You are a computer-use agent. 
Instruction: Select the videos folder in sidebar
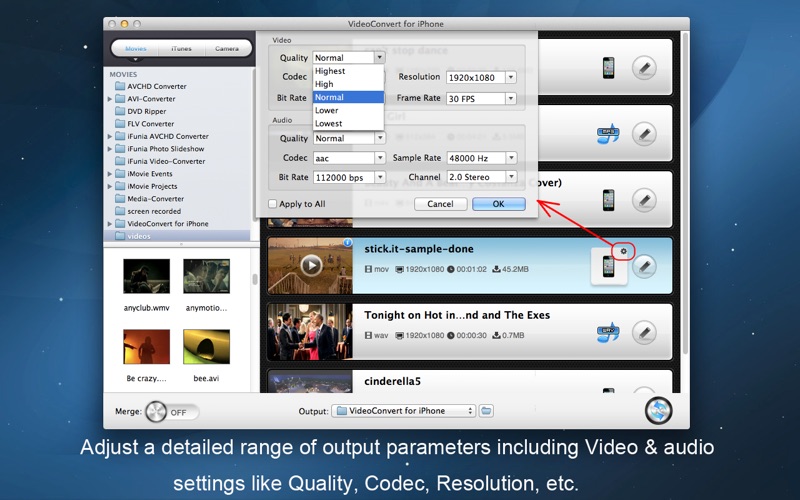click(177, 236)
